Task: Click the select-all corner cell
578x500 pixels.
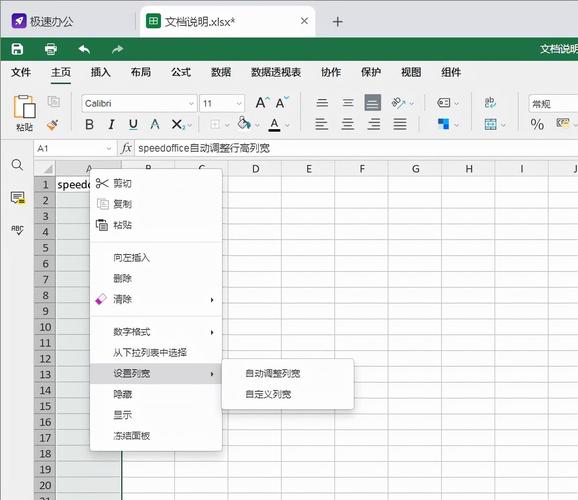Action: coord(45,169)
